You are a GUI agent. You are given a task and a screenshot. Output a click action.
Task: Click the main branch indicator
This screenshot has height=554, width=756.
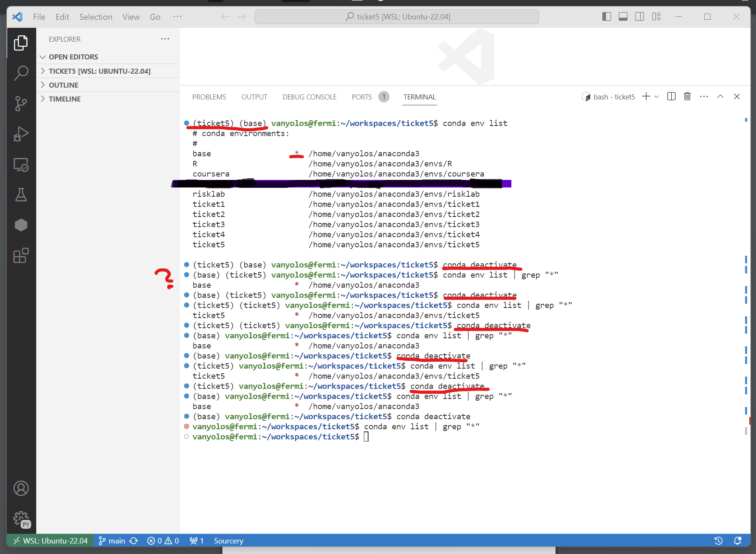coord(113,541)
